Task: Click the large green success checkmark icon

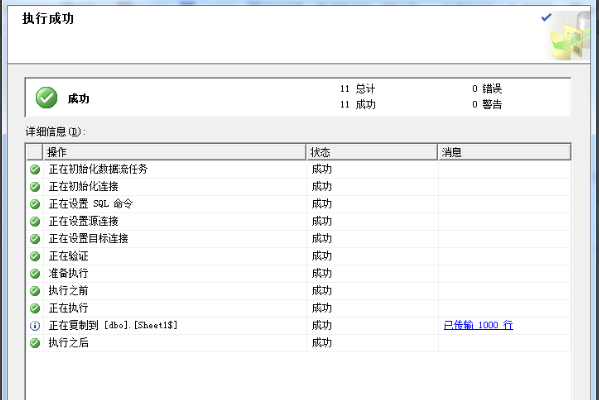Action: pos(47,98)
